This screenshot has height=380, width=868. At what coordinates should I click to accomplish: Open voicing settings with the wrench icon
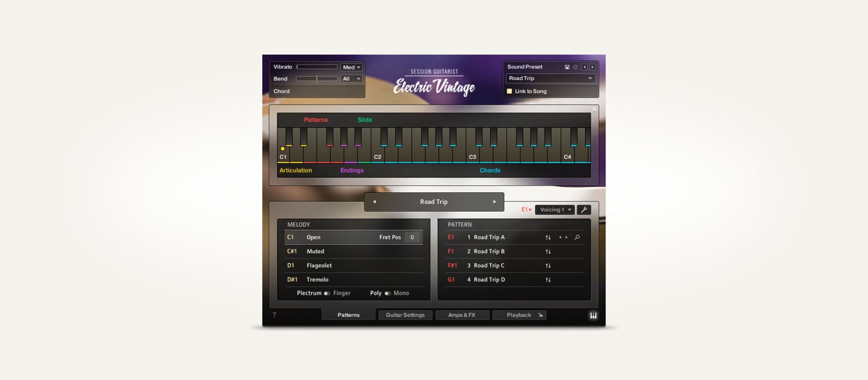tap(584, 210)
